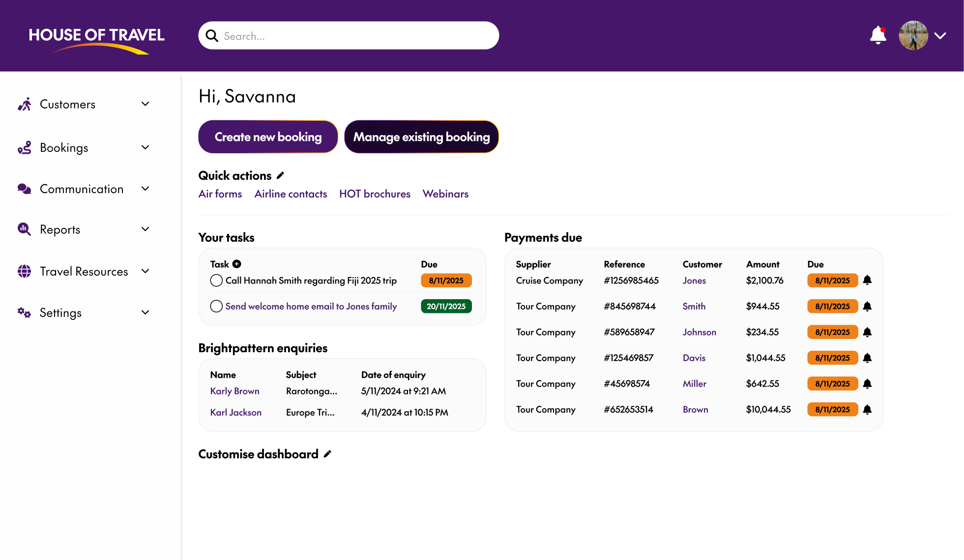This screenshot has height=560, width=964.
Task: Open customer Johnson from payments due
Action: [700, 332]
